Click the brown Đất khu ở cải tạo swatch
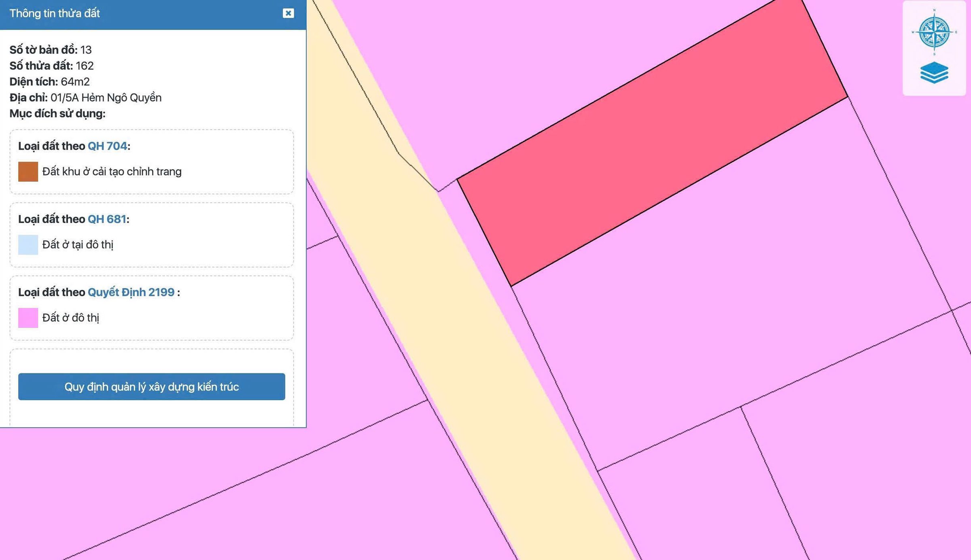This screenshot has height=560, width=971. (28, 172)
